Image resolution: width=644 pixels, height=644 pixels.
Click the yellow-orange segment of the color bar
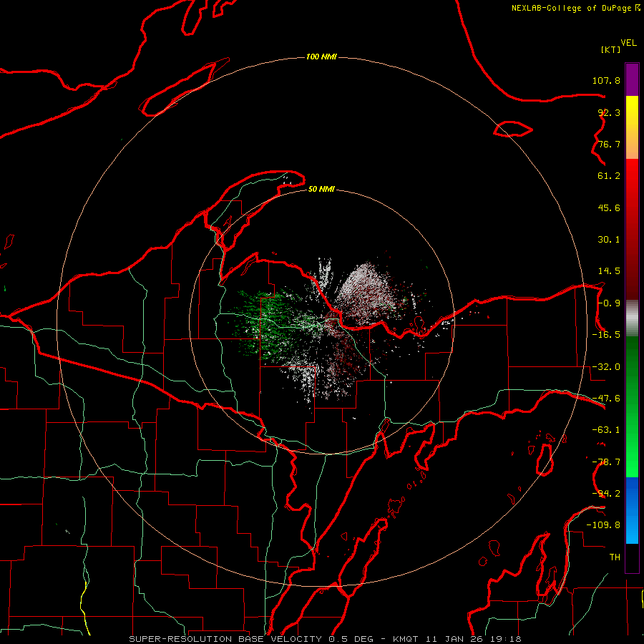coord(632,127)
